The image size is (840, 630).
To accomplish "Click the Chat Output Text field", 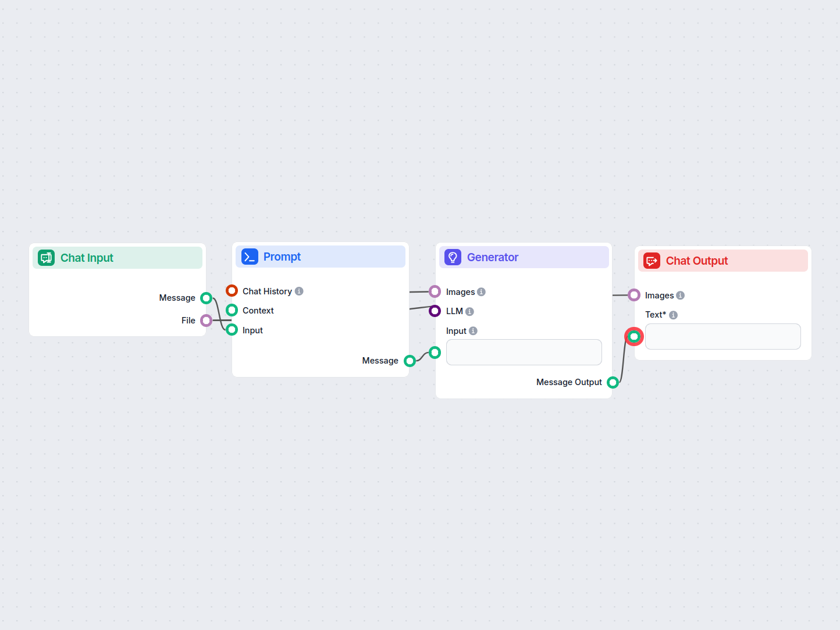I will tap(722, 337).
